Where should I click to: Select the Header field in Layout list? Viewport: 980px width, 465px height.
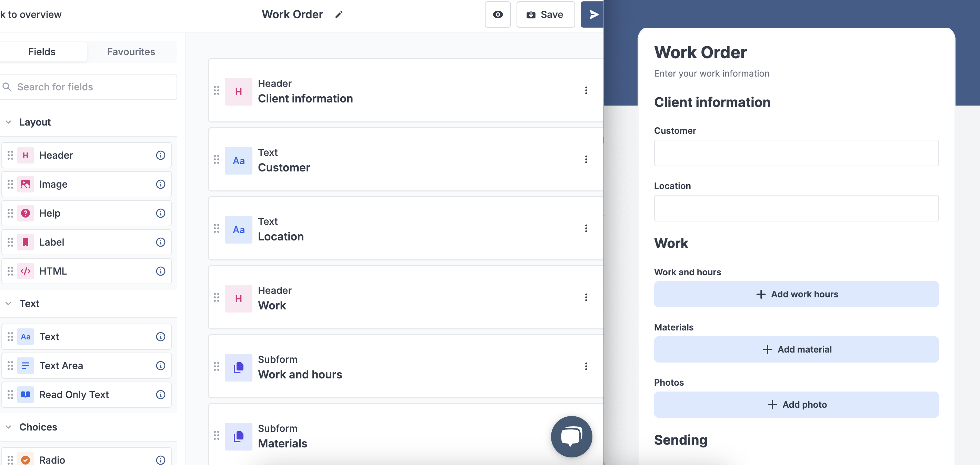(87, 155)
